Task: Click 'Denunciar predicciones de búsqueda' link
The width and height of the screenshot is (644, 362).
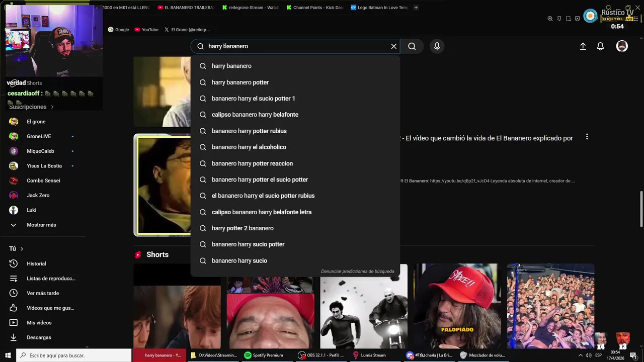Action: click(x=358, y=271)
